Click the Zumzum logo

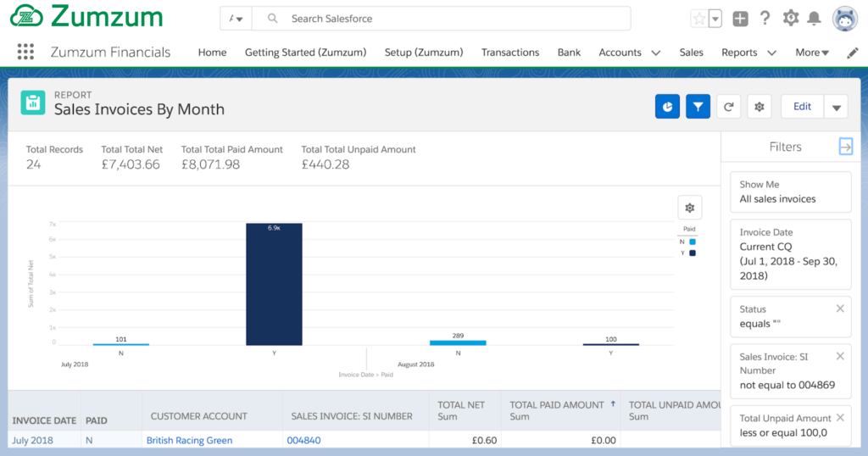[x=87, y=16]
